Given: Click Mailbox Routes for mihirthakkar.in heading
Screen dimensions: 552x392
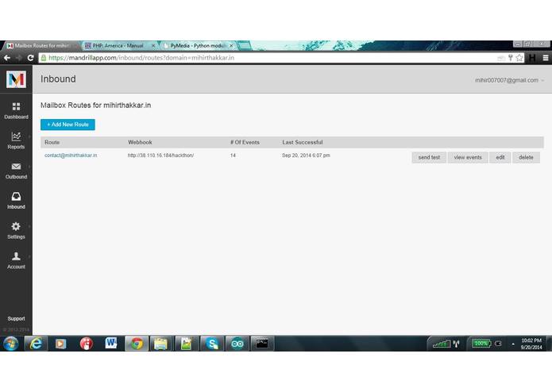Looking at the screenshot, I should 96,105.
